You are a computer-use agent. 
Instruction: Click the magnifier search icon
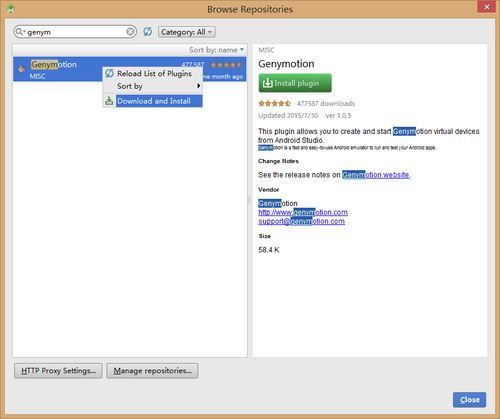[19, 32]
